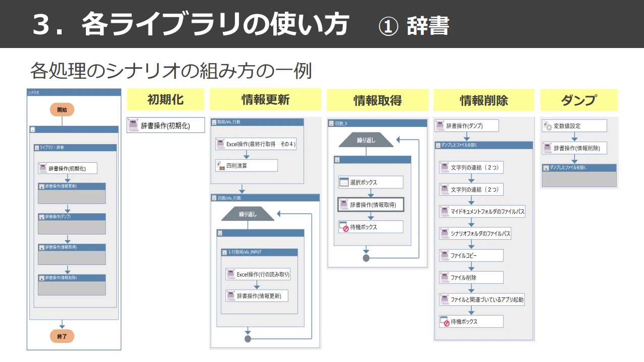Screen dimensions: 644x362
Task: Click VBS icon of ファイル削除 node
Action: pos(444,278)
